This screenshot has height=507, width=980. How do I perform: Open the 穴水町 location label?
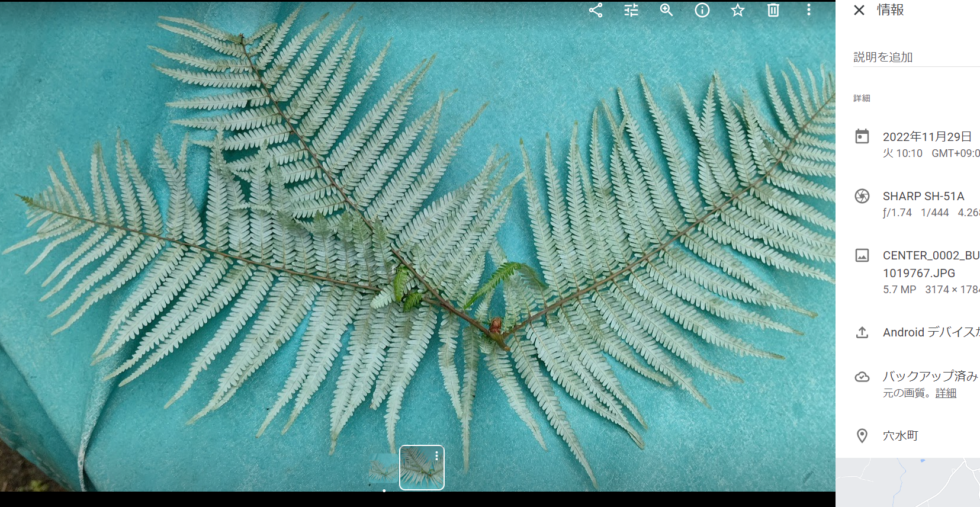901,436
